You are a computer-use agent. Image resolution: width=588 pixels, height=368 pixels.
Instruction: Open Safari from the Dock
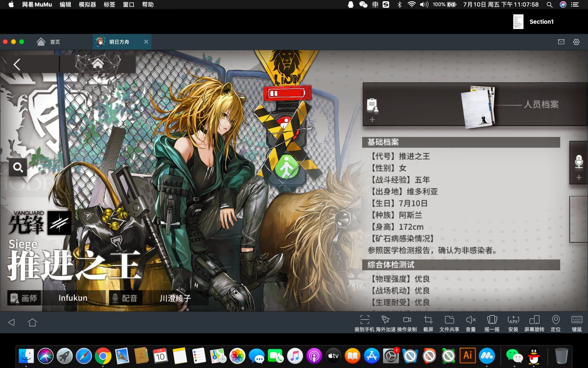(84, 356)
